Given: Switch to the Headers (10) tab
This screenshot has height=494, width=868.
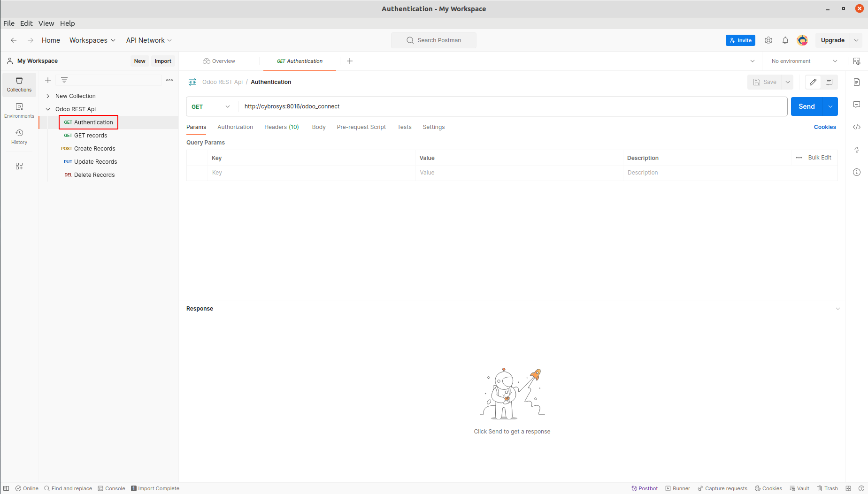Looking at the screenshot, I should (x=282, y=127).
